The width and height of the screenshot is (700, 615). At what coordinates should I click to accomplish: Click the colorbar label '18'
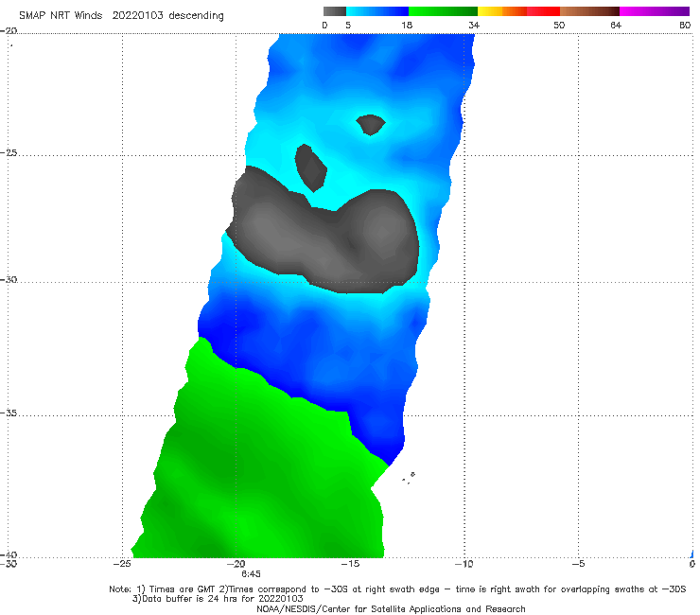407,25
